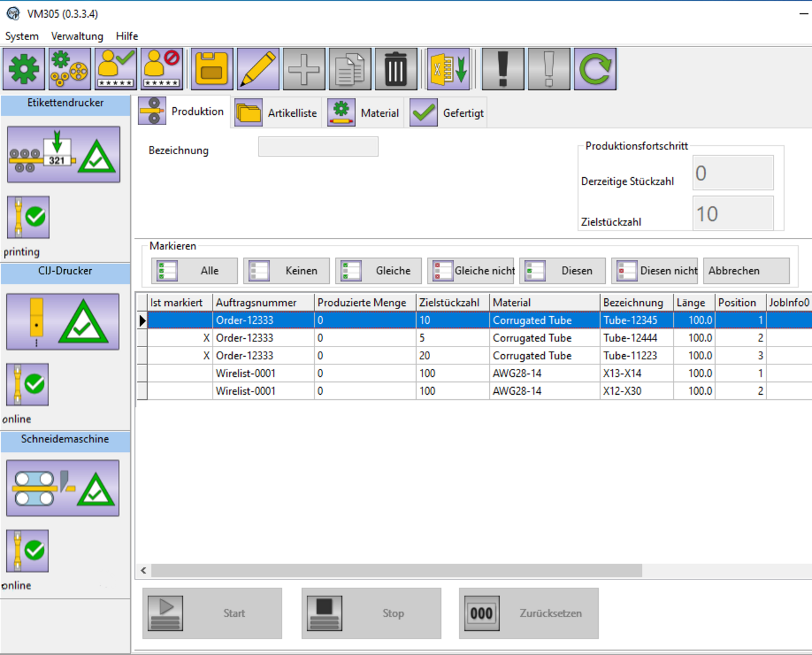Select the Tube-12444 cell
Image resolution: width=812 pixels, height=655 pixels.
click(x=637, y=338)
